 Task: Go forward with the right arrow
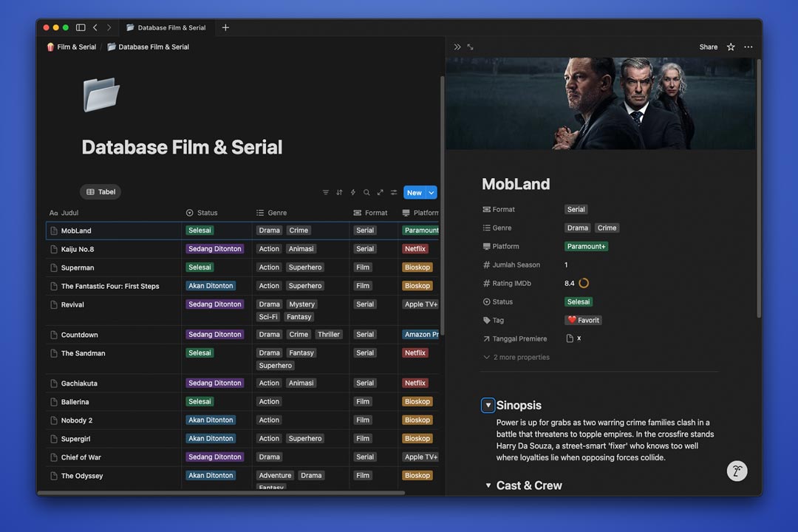click(x=109, y=27)
